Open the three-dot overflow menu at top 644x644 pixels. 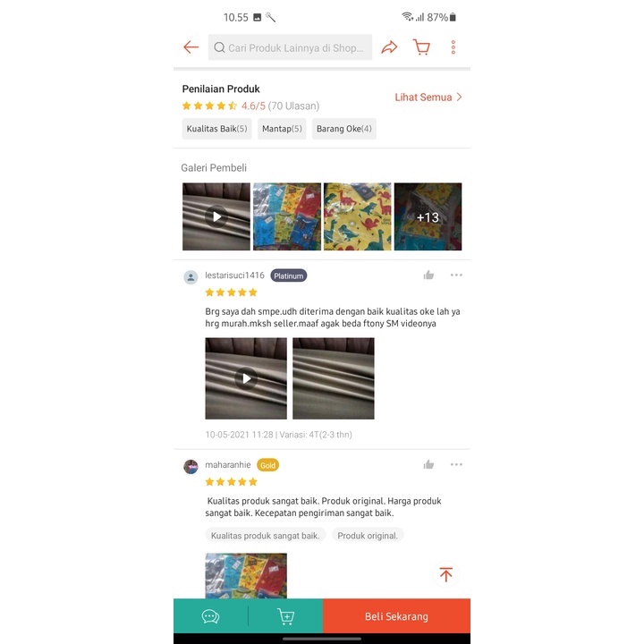453,47
